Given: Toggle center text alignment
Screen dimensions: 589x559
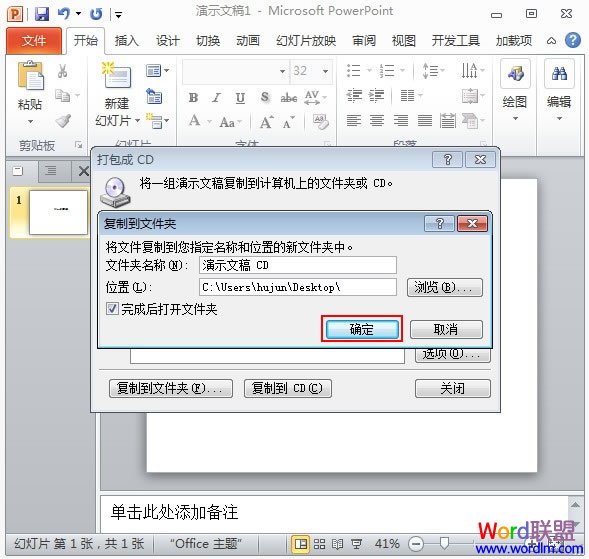Looking at the screenshot, I should click(377, 121).
